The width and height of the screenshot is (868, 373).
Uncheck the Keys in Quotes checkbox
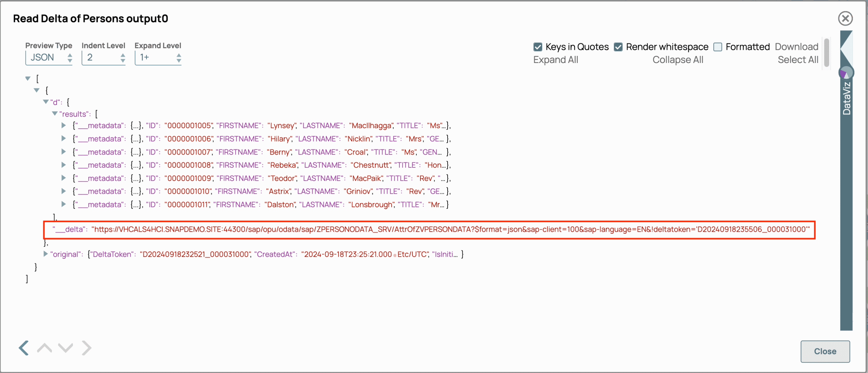tap(538, 47)
